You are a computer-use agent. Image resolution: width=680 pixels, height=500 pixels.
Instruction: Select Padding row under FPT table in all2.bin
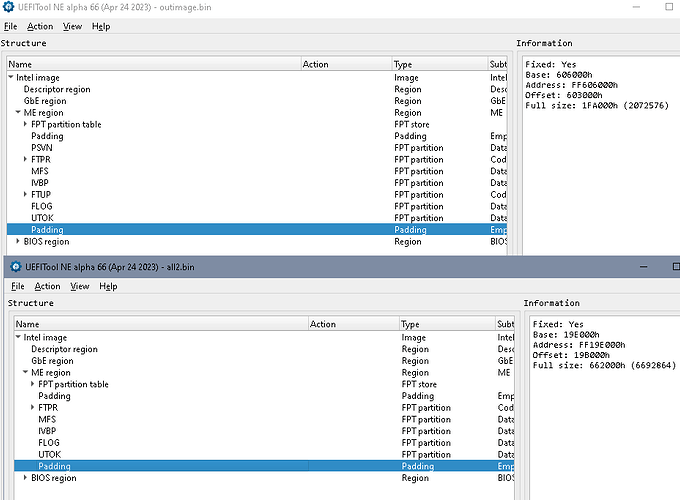[x=54, y=396]
